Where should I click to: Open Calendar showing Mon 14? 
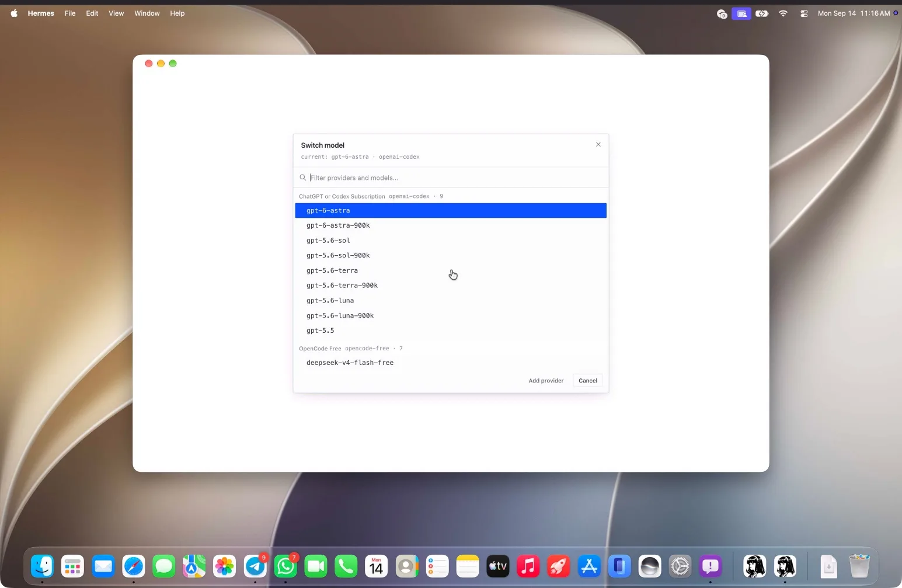click(x=377, y=566)
